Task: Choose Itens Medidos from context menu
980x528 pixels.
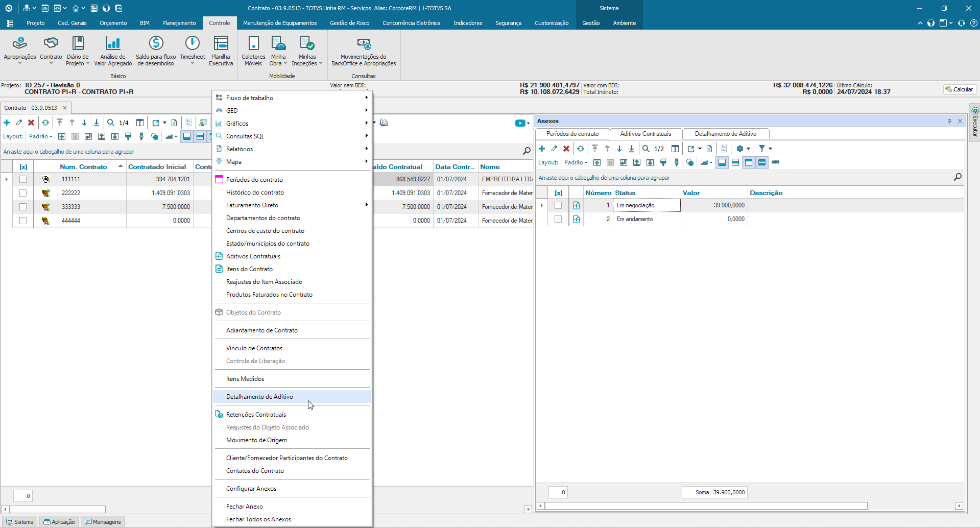Action: [x=245, y=379]
